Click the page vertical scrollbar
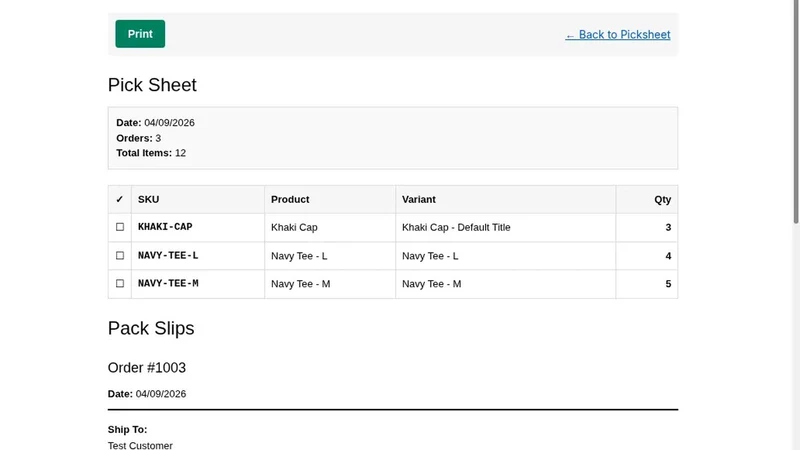This screenshot has width=800, height=450. pyautogui.click(x=796, y=112)
